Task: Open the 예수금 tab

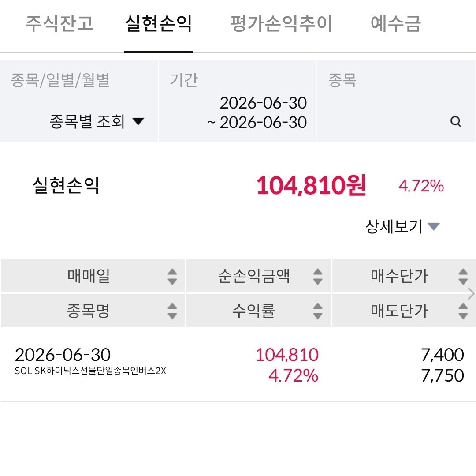Action: [x=395, y=23]
